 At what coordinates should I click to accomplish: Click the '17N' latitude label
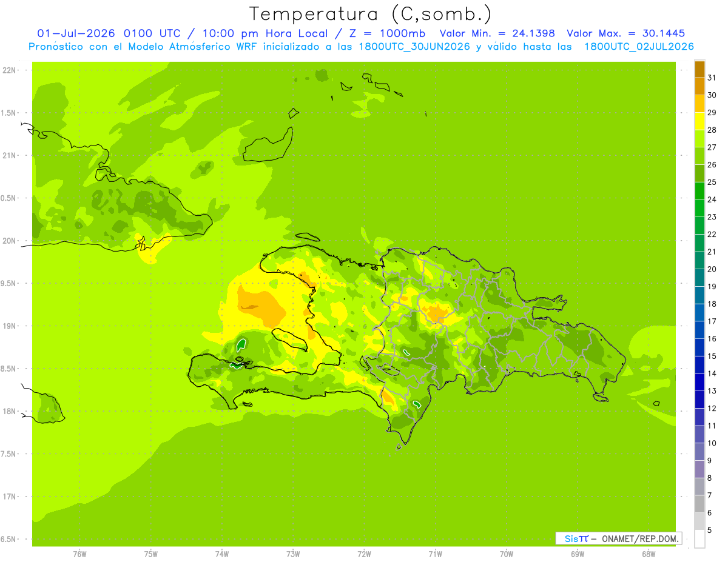[9, 497]
